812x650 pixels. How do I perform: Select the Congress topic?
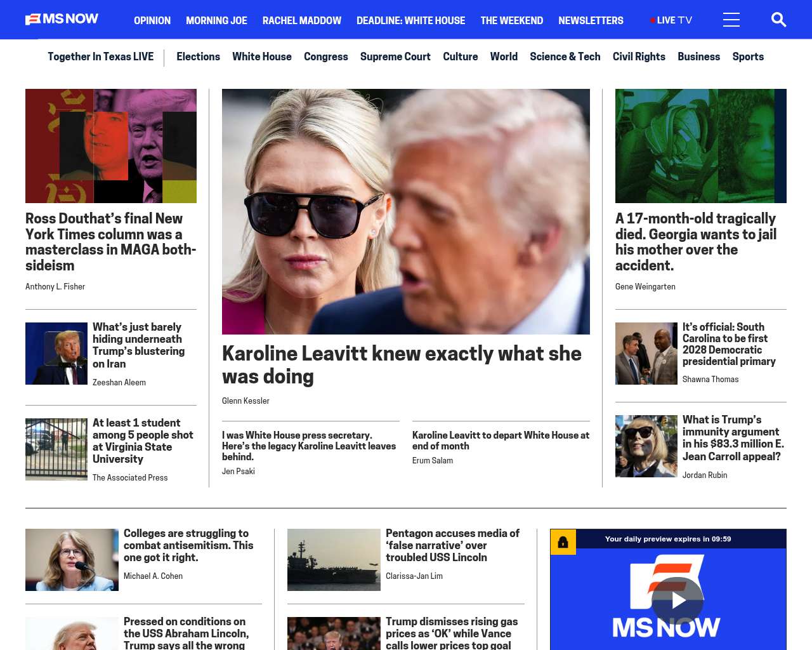click(x=326, y=56)
